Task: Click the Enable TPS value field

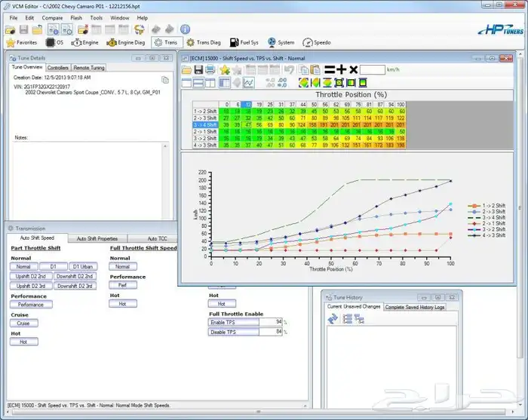Action: pos(234,322)
